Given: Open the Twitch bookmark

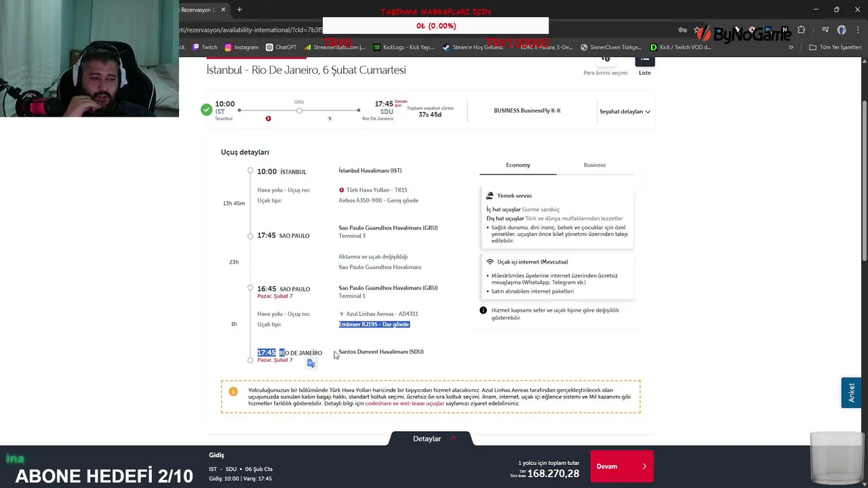Looking at the screenshot, I should pyautogui.click(x=205, y=47).
